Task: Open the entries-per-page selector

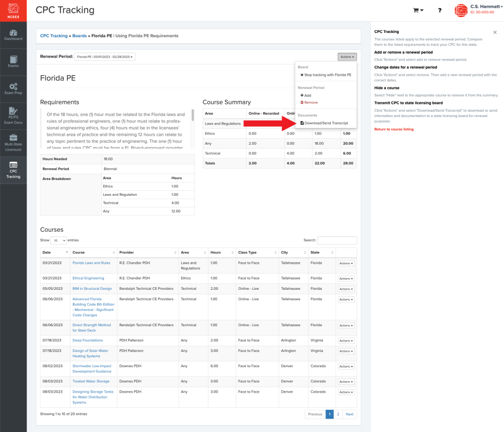Action: coord(59,240)
